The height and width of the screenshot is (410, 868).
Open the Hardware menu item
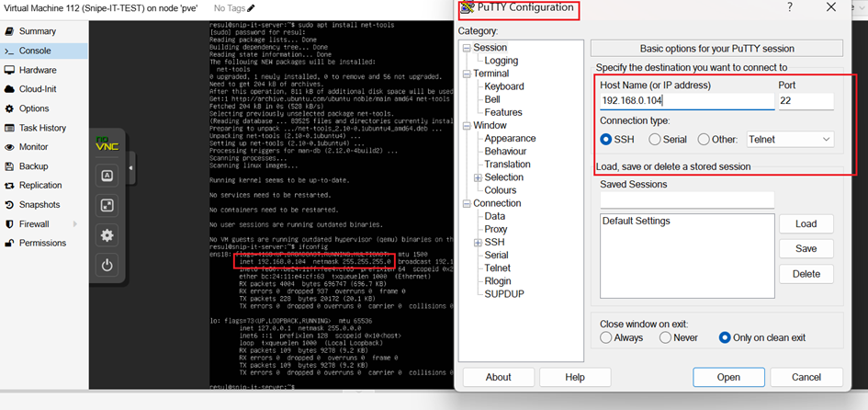(x=38, y=70)
